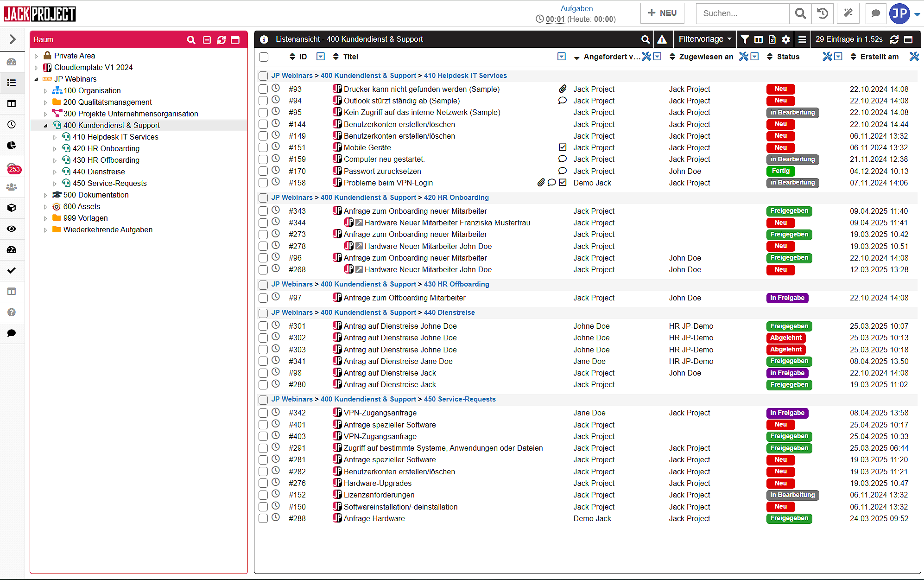Collapse all nodes icon in Baum header

pos(207,40)
